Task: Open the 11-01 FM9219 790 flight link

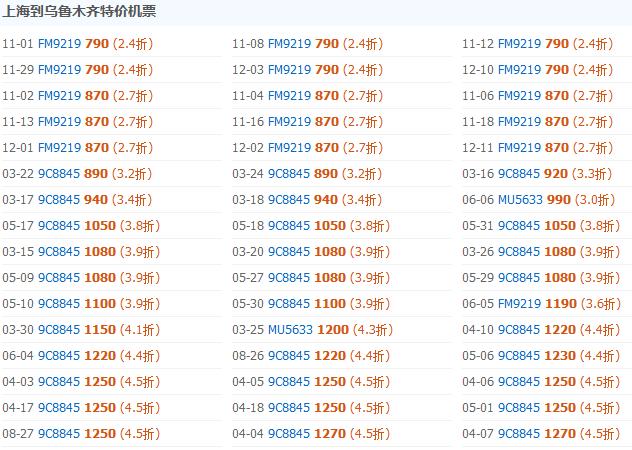Action: pos(78,44)
